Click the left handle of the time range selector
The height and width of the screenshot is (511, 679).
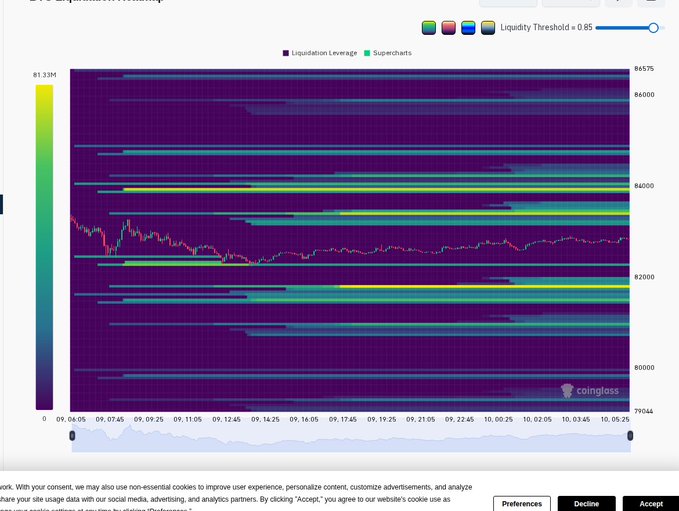click(72, 435)
